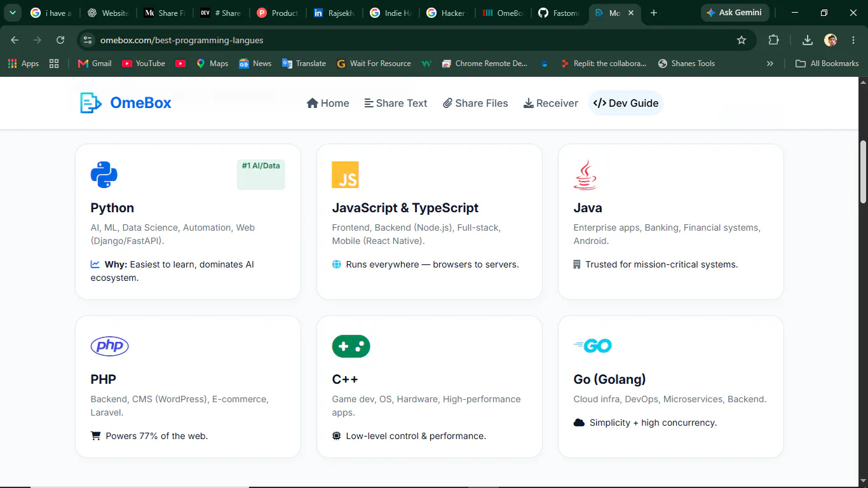This screenshot has height=488, width=868.
Task: Open the Maps bookmark
Action: [x=212, y=64]
